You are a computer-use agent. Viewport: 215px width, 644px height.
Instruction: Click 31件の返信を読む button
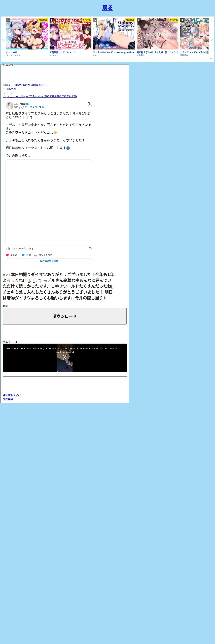coord(49,261)
